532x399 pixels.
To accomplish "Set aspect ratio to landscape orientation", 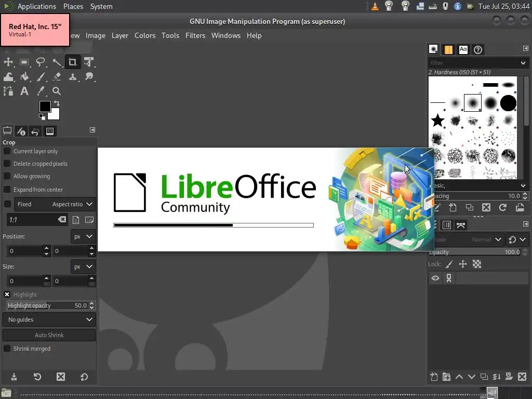I will pos(89,220).
